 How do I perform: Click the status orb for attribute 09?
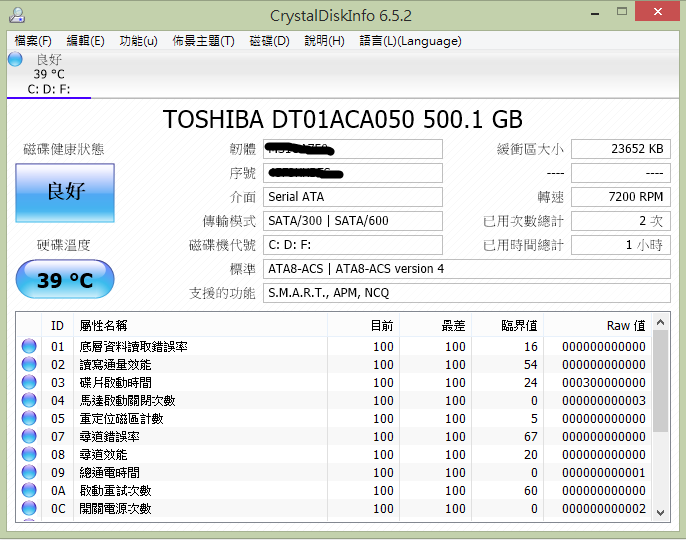tap(29, 472)
